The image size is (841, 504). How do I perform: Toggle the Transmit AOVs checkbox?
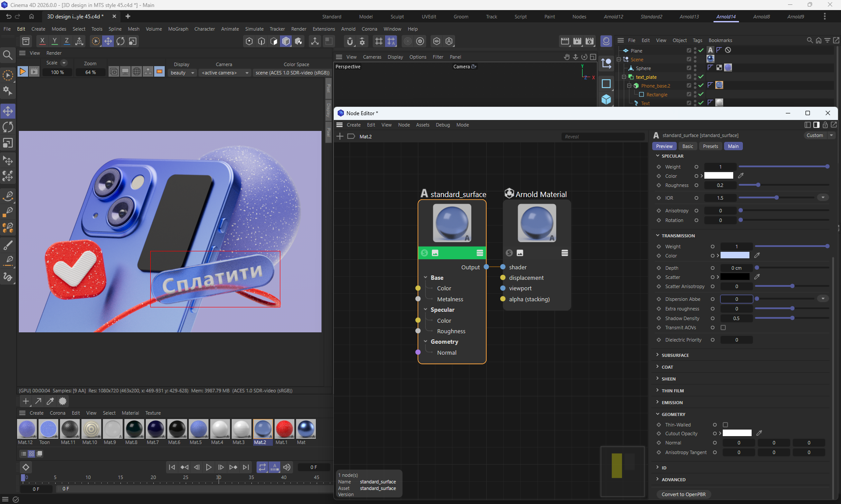click(x=723, y=328)
